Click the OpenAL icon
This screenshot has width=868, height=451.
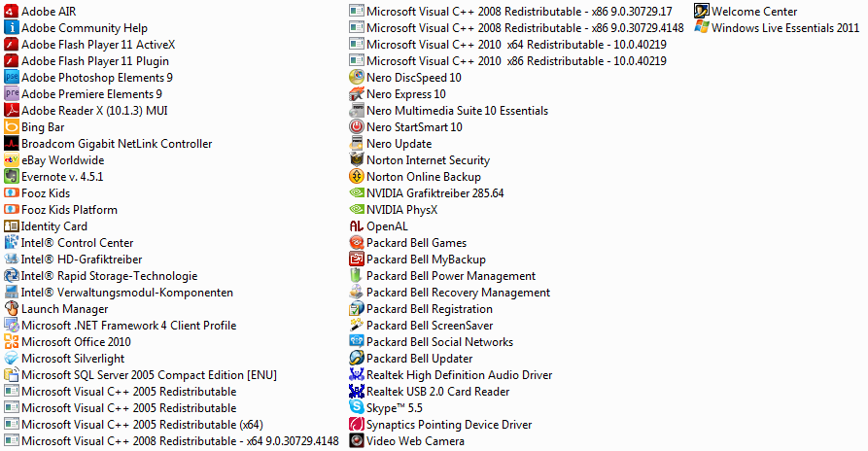(x=357, y=226)
